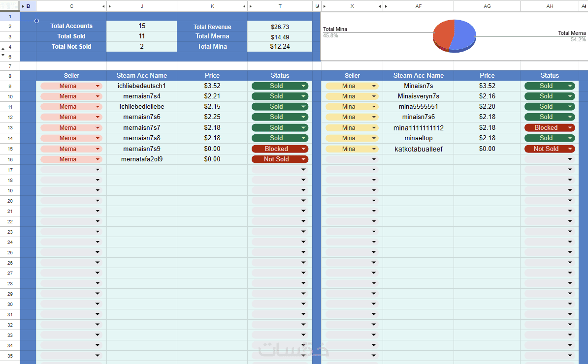The height and width of the screenshot is (364, 588).
Task: Open Merna seller dropdown for mernaisn7s4
Action: click(x=98, y=96)
